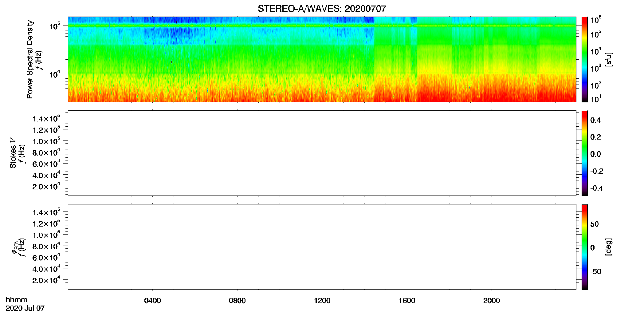Click the plot title STEREO-A/WAVES: 20200707

pyautogui.click(x=322, y=9)
